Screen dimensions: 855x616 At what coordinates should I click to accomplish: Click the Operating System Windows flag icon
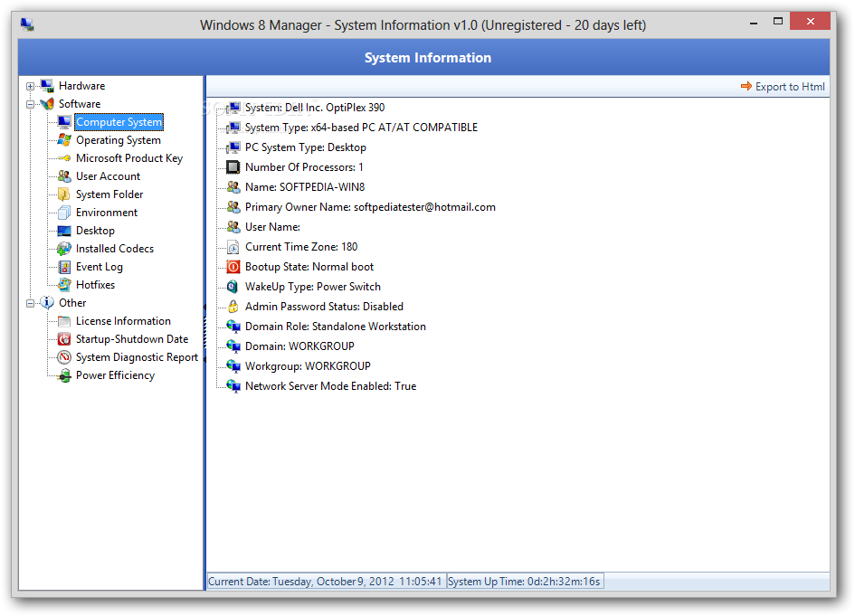pos(64,139)
